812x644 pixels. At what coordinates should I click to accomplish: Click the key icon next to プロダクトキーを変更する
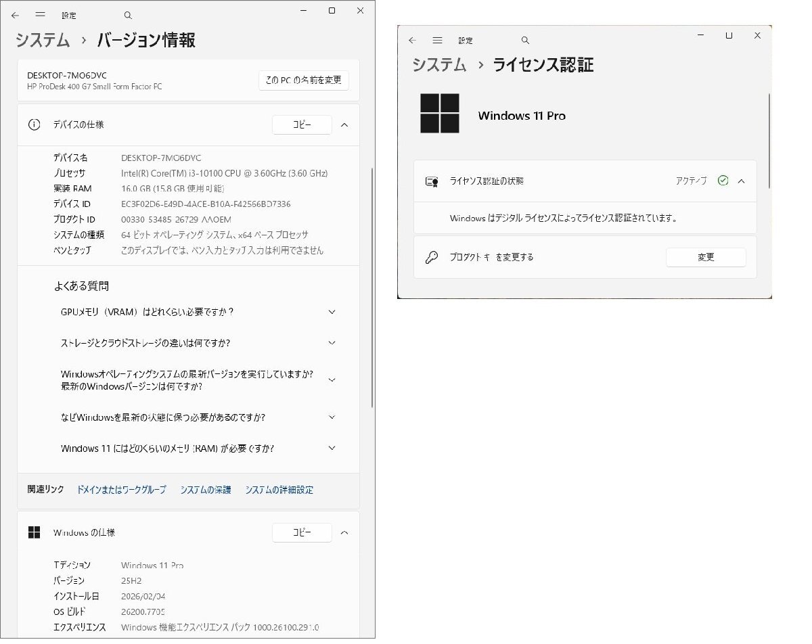point(431,257)
